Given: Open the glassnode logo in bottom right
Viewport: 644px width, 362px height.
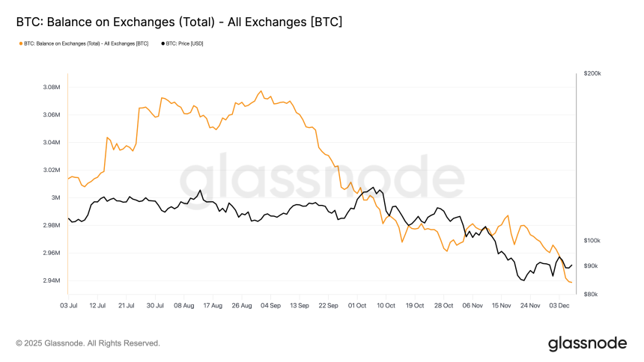Looking at the screenshot, I should tap(588, 343).
